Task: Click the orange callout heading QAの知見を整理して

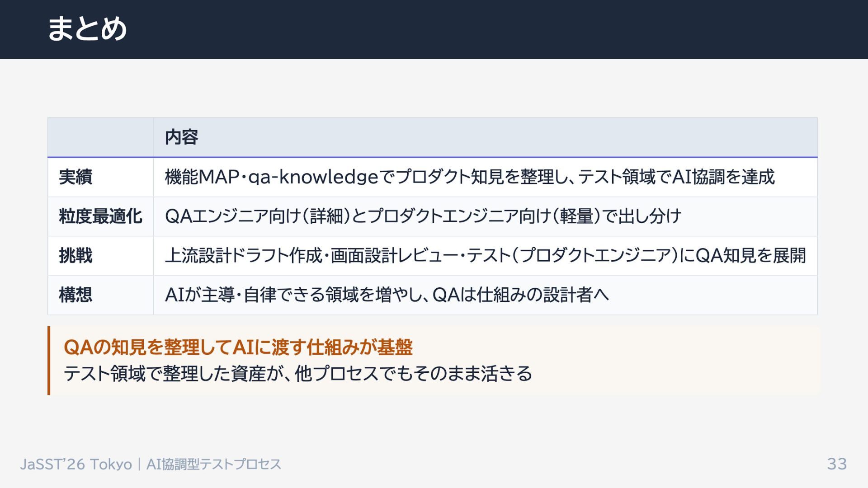Action: [x=238, y=347]
